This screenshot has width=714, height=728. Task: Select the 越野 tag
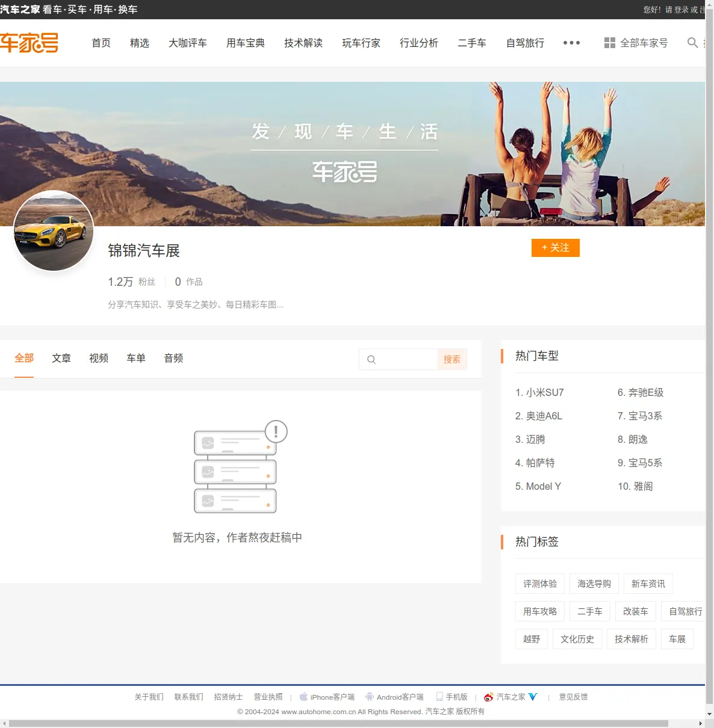click(532, 639)
